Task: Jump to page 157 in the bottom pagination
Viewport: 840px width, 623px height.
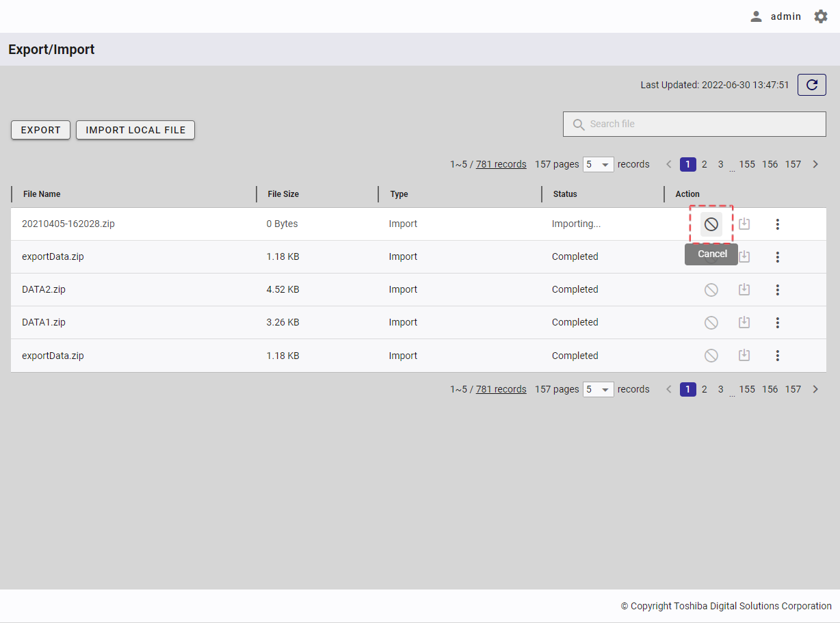Action: (793, 389)
